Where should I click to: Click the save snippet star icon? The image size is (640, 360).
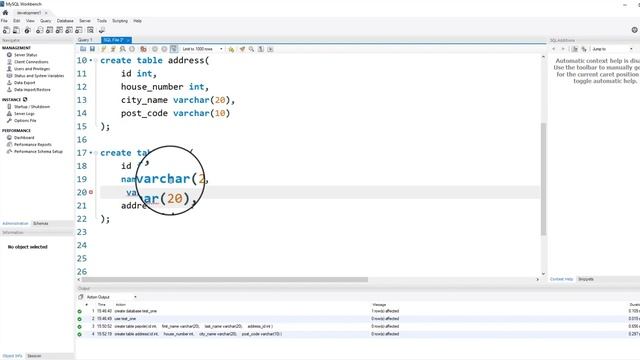tap(231, 49)
